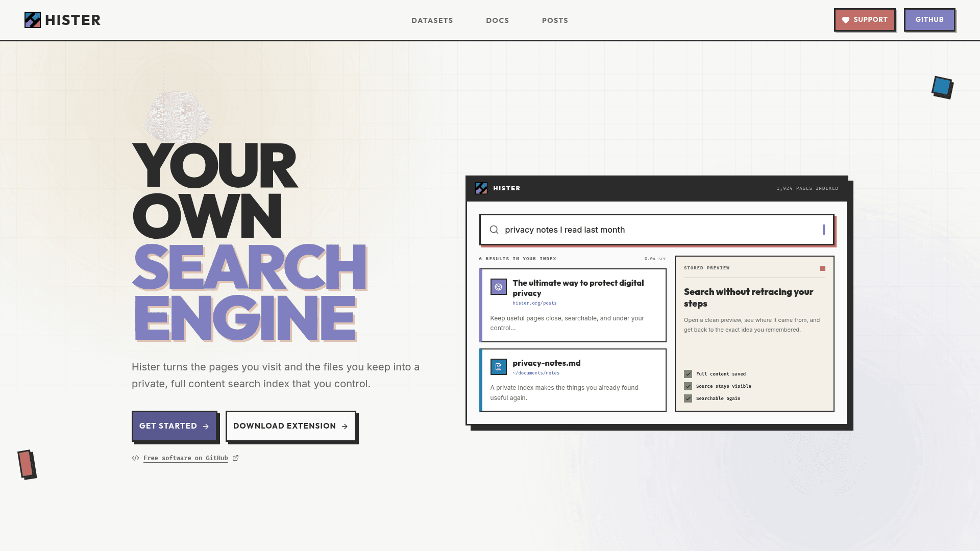Click the '1,924 pages indexed' counter
The height and width of the screenshot is (551, 980).
[x=807, y=188]
